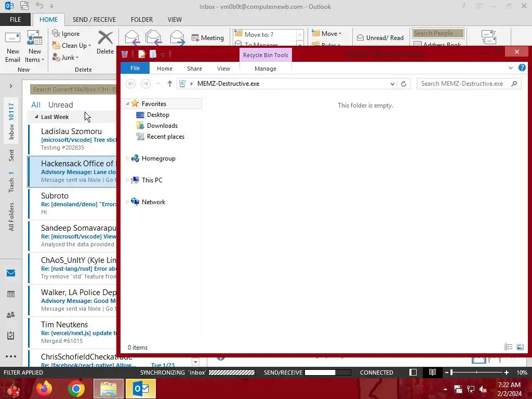Open the Tasks view icon
Image resolution: width=532 pixels, height=399 pixels.
[11, 336]
